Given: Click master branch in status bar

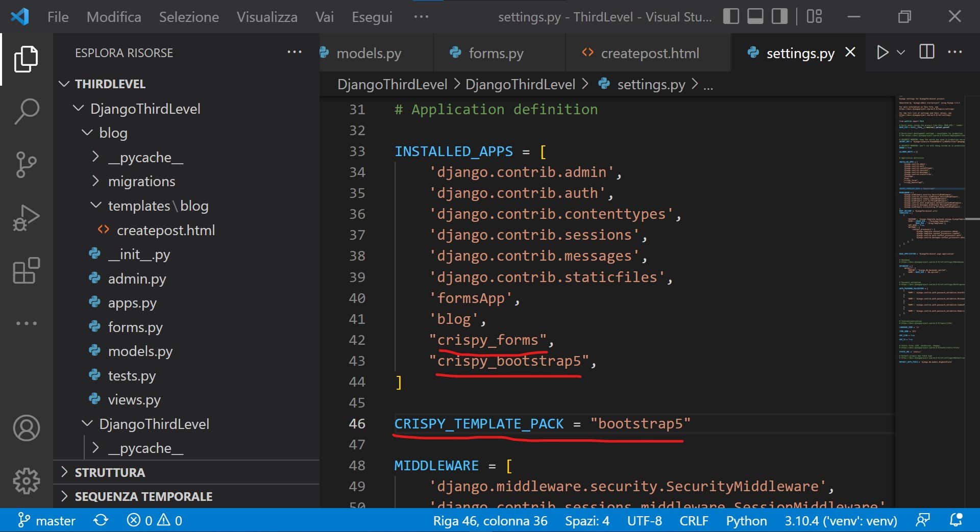Looking at the screenshot, I should pyautogui.click(x=46, y=520).
